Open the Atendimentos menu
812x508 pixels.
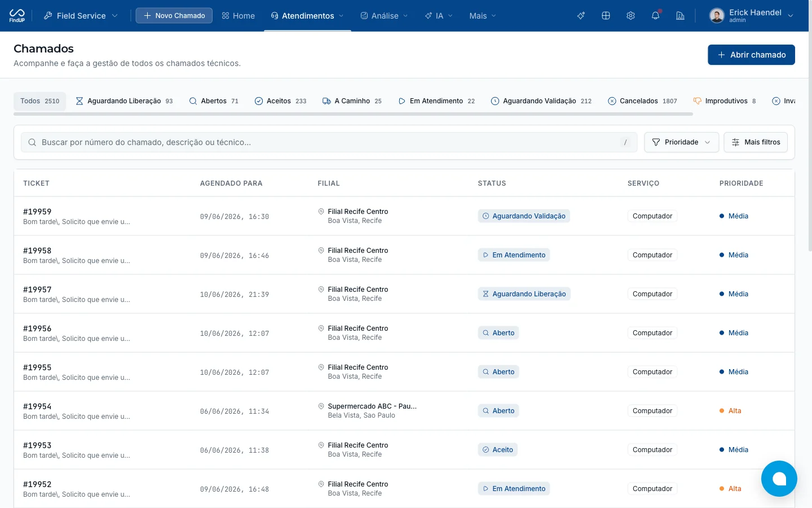click(x=307, y=16)
